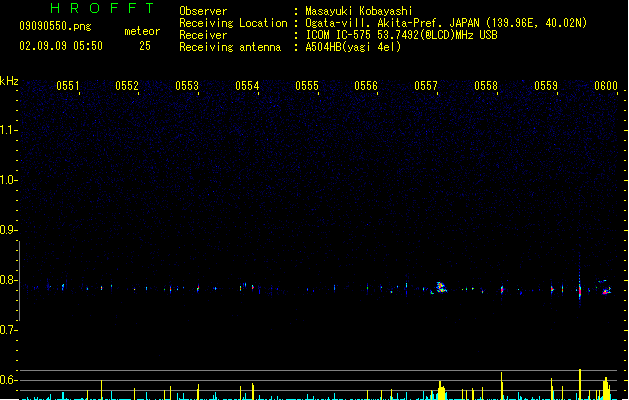Click the 0554 time marker

pos(247,86)
